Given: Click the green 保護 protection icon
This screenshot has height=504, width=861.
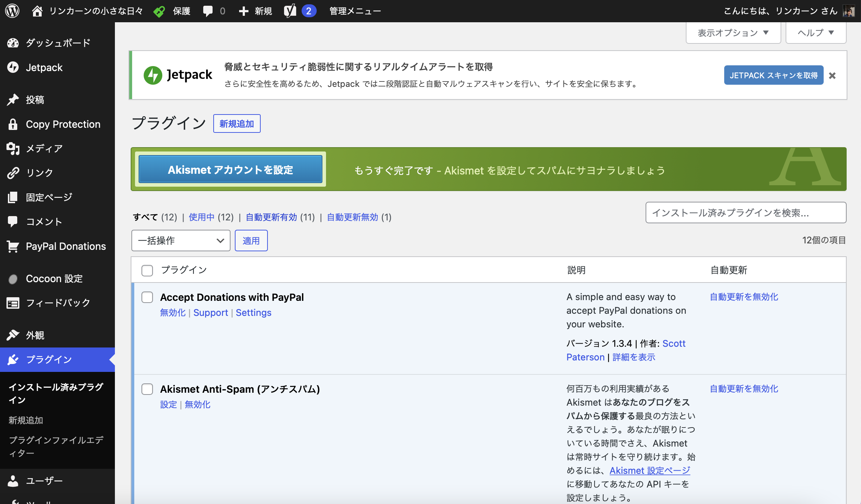Looking at the screenshot, I should click(159, 11).
